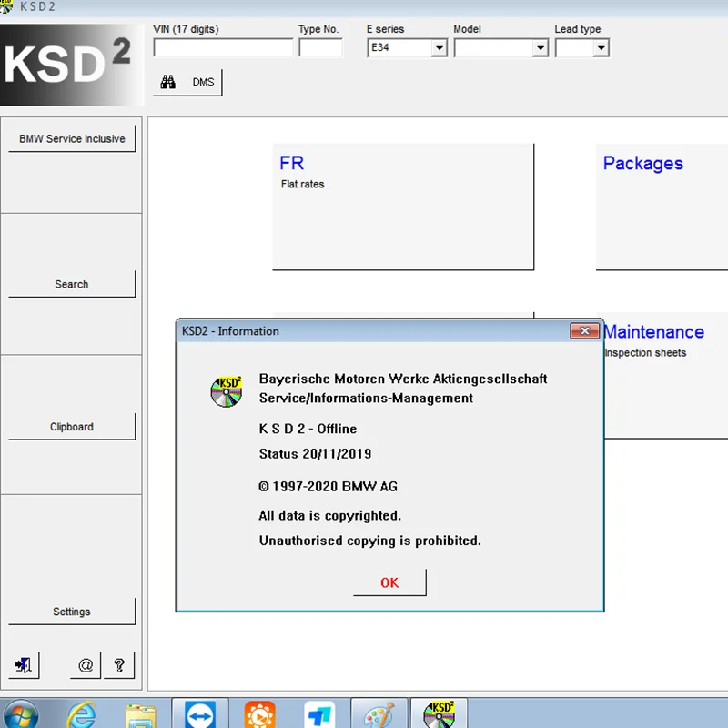Launch Internet Explorer from taskbar
728x728 pixels.
(82, 714)
